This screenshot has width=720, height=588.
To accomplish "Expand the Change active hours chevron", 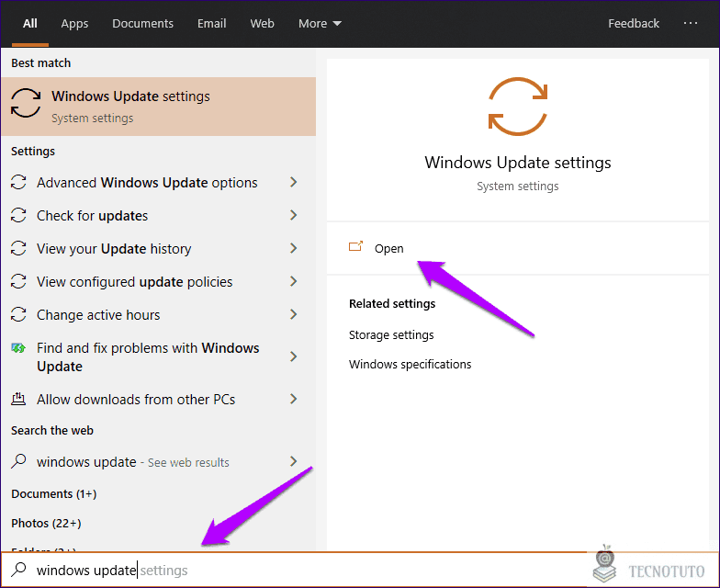I will point(294,314).
